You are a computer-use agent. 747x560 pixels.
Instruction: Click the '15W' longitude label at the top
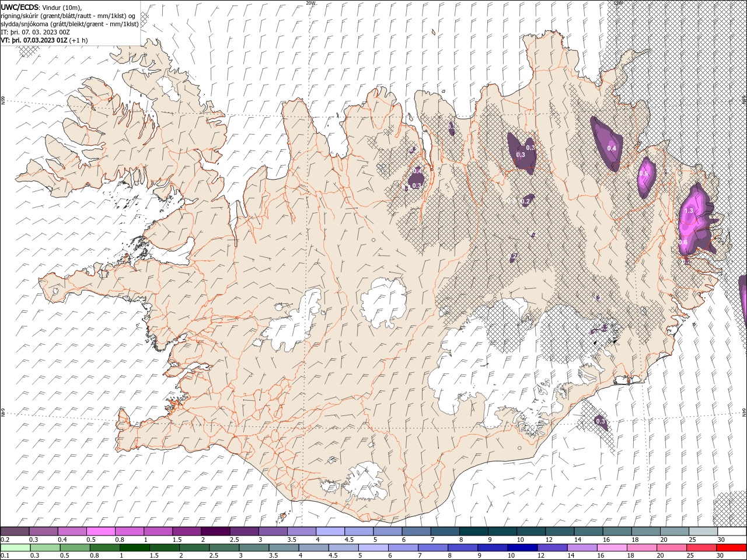[618, 3]
